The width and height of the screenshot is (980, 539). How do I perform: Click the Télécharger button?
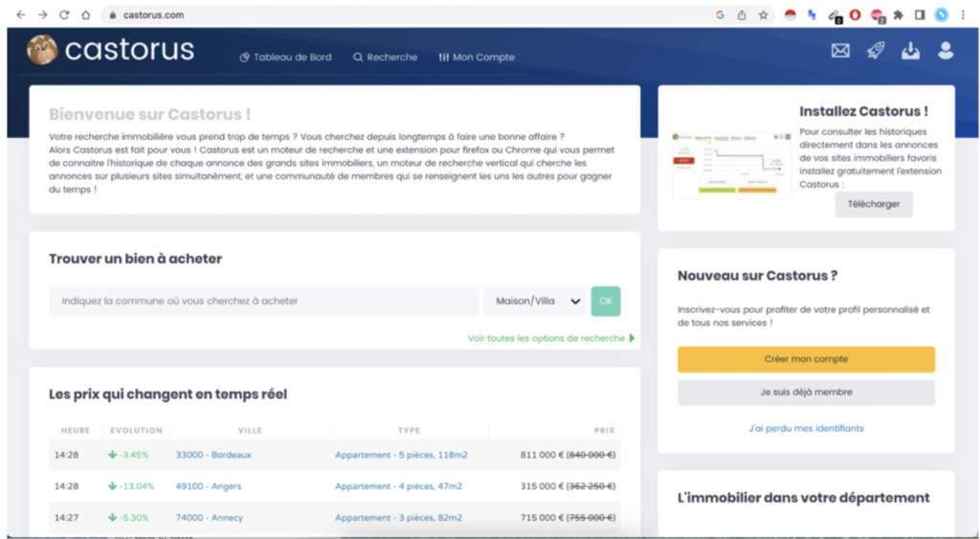coord(874,205)
